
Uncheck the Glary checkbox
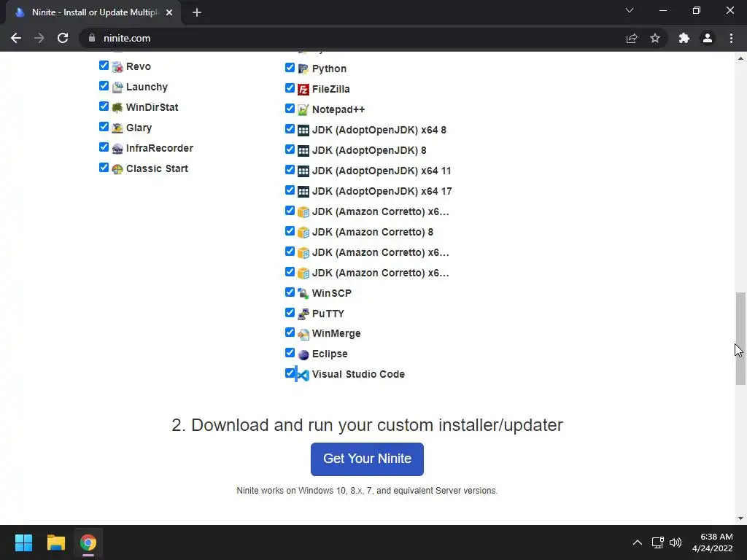click(x=104, y=127)
